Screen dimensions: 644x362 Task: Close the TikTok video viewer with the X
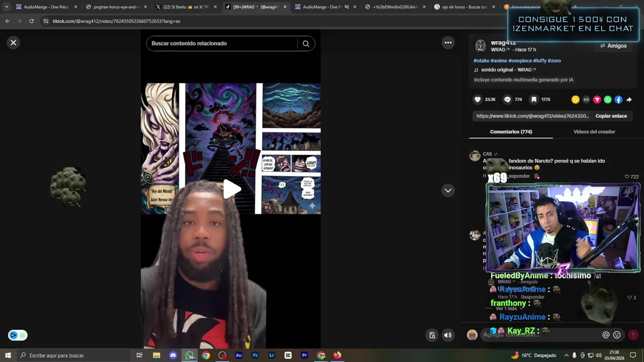click(14, 43)
